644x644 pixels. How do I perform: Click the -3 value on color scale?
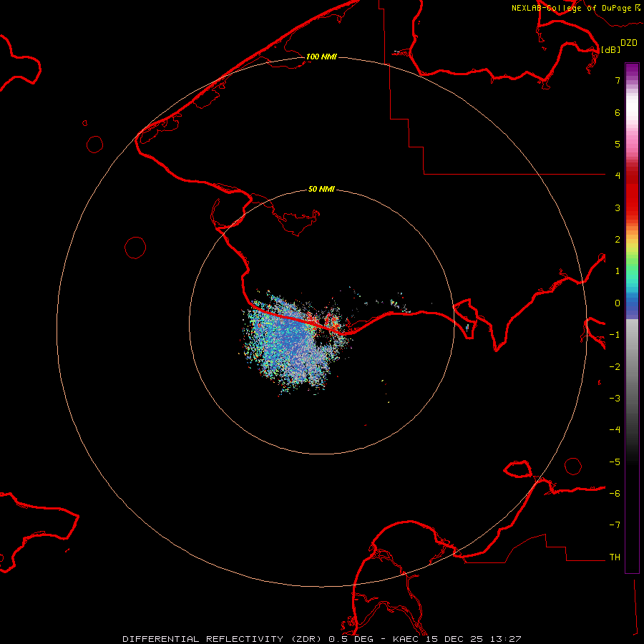point(615,399)
